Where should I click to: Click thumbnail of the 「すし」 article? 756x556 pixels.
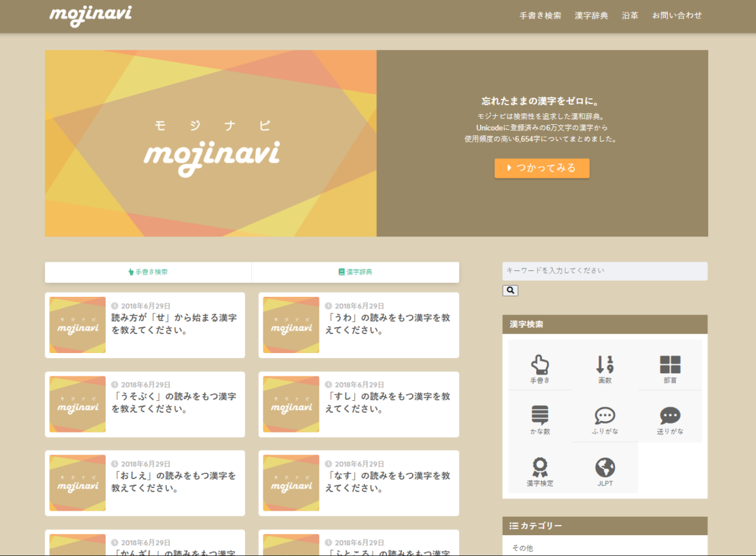tap(291, 404)
